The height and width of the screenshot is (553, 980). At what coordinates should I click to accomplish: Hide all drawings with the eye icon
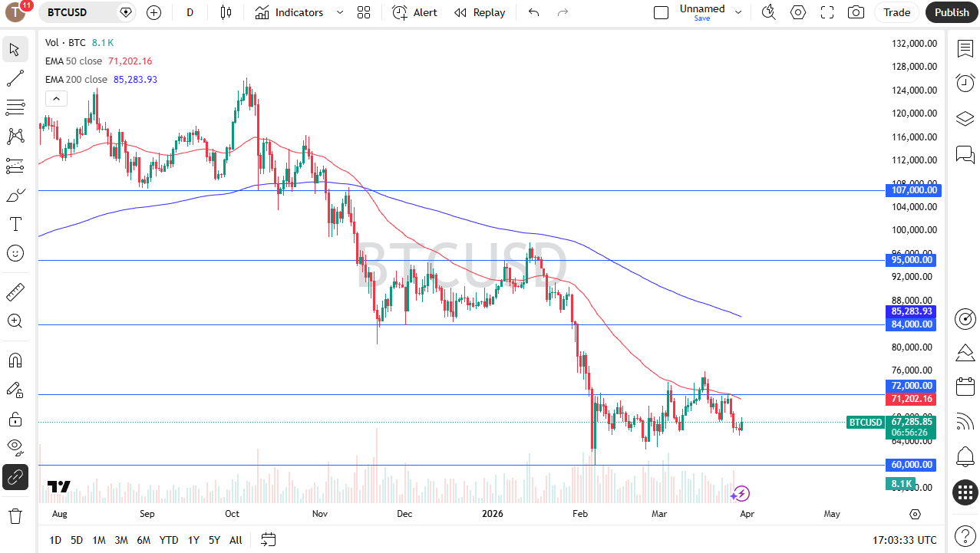click(15, 447)
